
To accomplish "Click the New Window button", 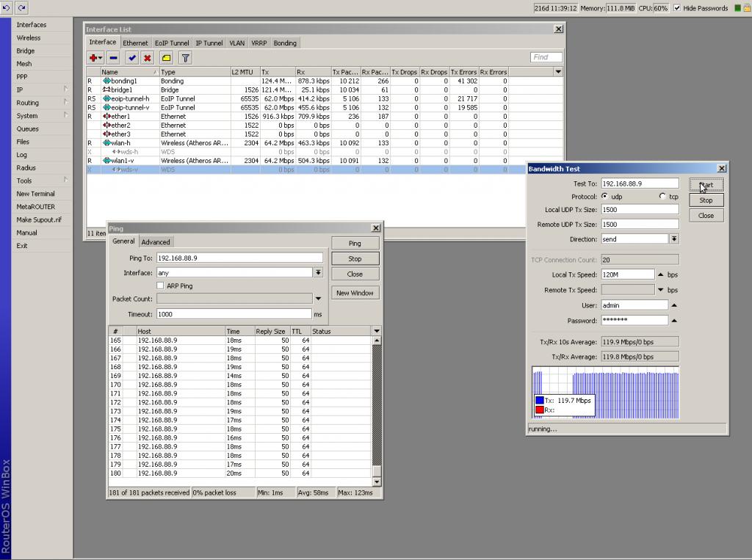I will [x=355, y=293].
